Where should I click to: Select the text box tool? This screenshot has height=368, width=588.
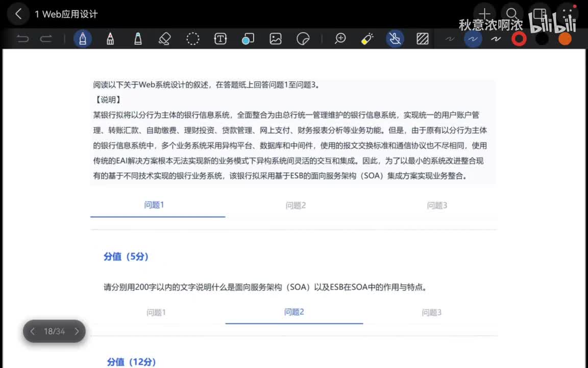(x=220, y=39)
